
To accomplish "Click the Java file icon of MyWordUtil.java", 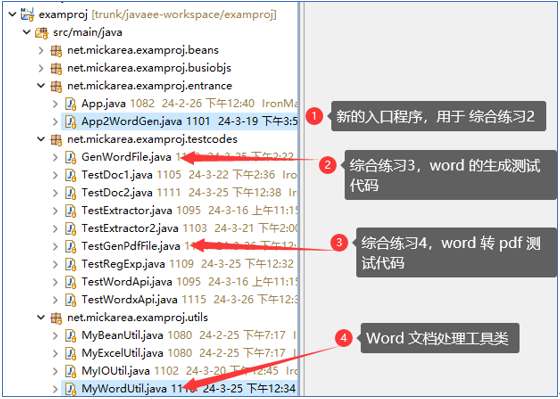I will pyautogui.click(x=71, y=389).
